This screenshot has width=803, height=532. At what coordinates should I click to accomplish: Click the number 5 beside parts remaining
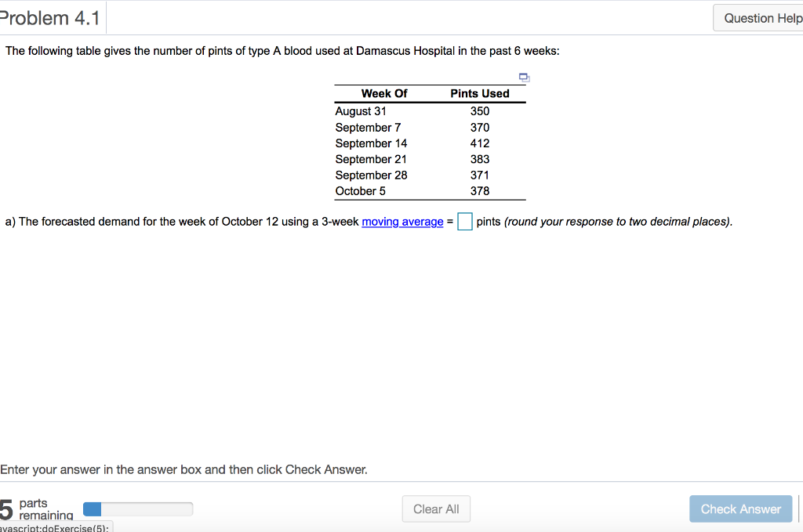(x=6, y=508)
